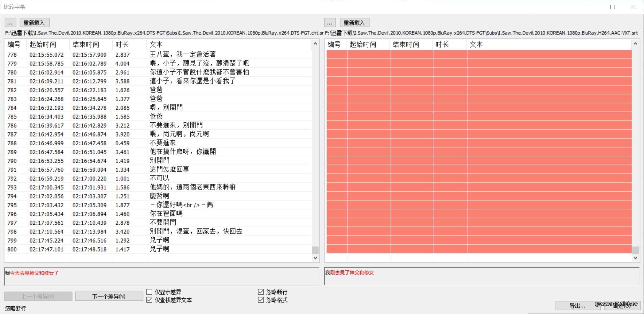Open the right subtitle file browser "..."
This screenshot has height=314, width=644.
coord(330,23)
